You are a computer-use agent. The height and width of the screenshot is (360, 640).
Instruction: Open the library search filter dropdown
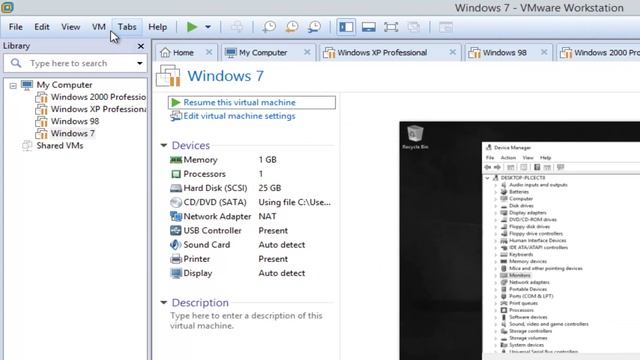(140, 63)
